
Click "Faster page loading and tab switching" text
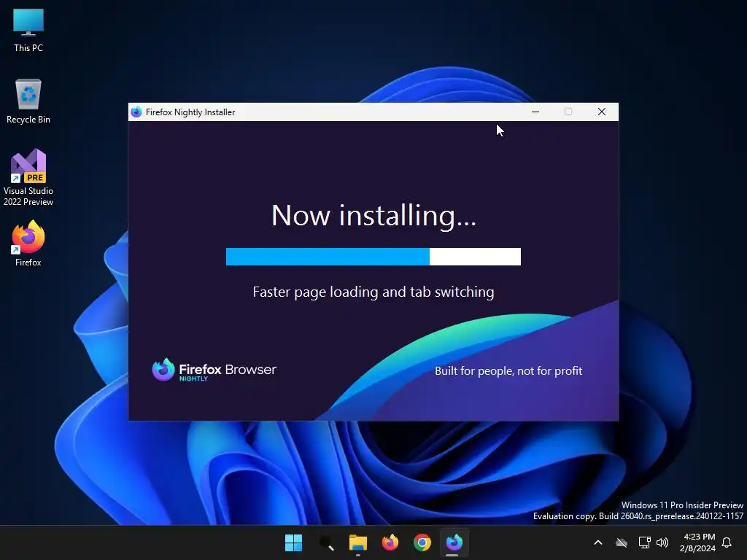(x=373, y=292)
